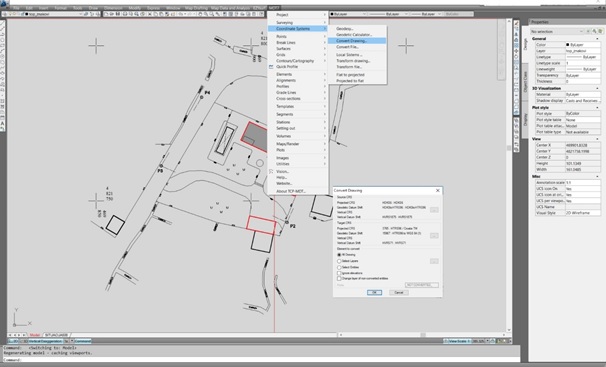Click the Select Objects icon in Properties panel
Image resolution: width=606 pixels, height=367 pixels.
point(594,31)
